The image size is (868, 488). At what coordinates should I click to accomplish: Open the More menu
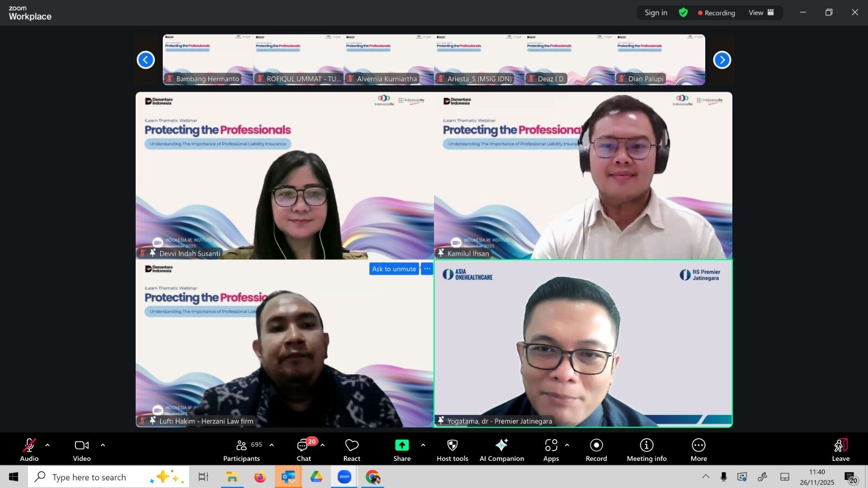point(698,450)
